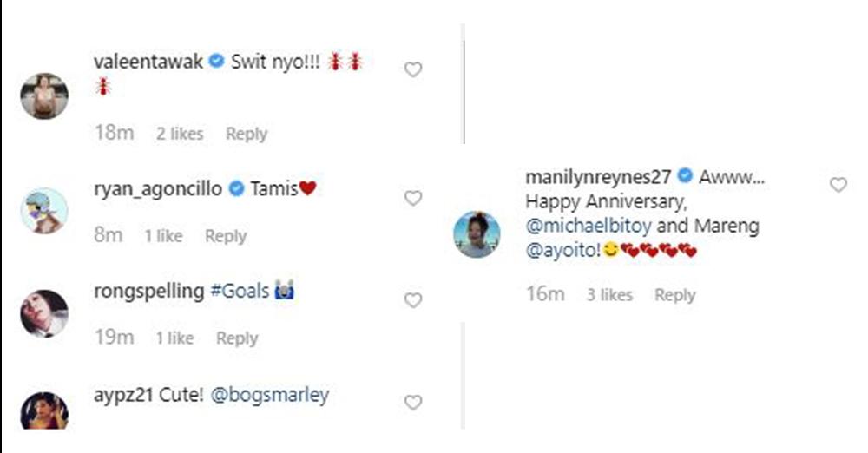The image size is (868, 453).
Task: Reply to manilynreynes27's comment
Action: point(675,295)
